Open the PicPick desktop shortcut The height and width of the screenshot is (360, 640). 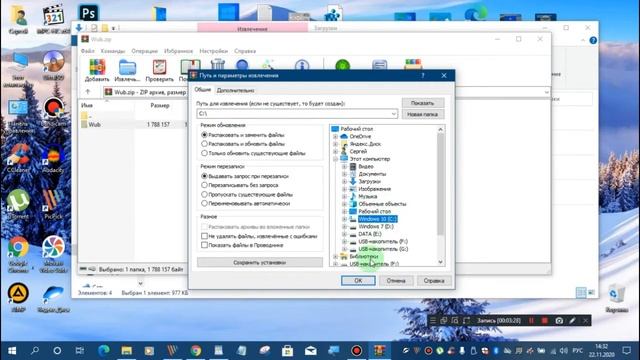coord(53,204)
